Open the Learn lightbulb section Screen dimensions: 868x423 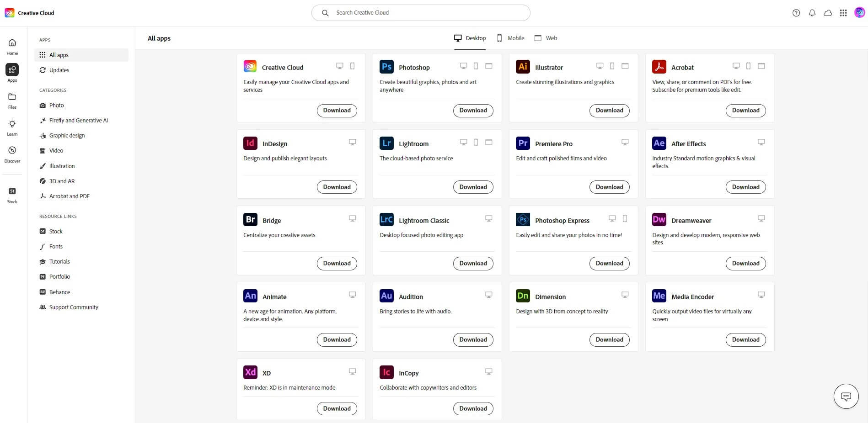(x=12, y=127)
